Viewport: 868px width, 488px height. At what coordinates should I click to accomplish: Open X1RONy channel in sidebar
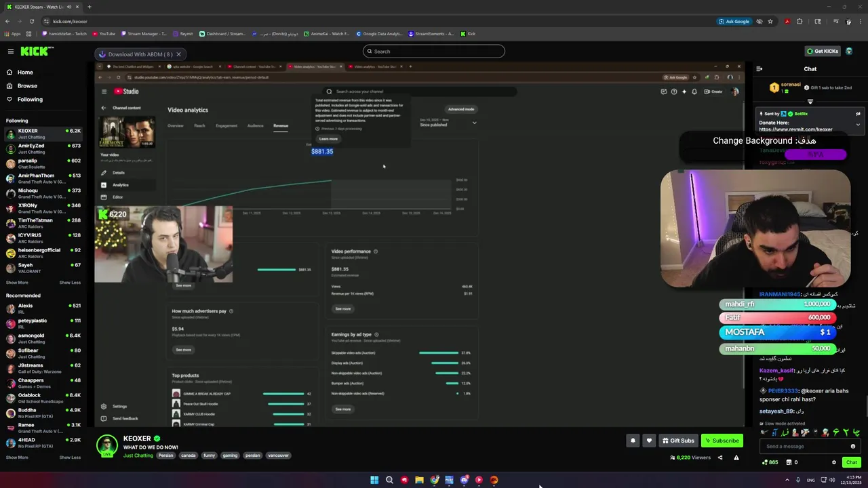[x=42, y=208]
